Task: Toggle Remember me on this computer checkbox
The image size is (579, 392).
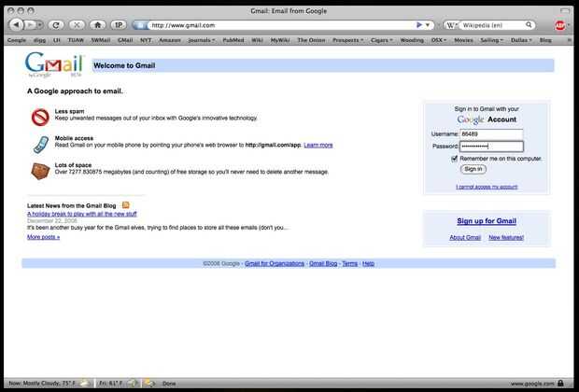Action: pos(454,159)
